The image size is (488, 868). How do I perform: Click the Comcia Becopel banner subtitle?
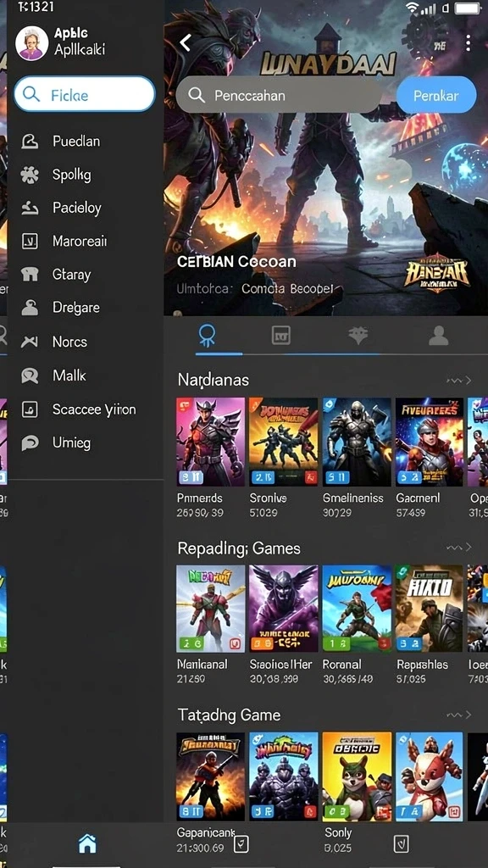(288, 288)
